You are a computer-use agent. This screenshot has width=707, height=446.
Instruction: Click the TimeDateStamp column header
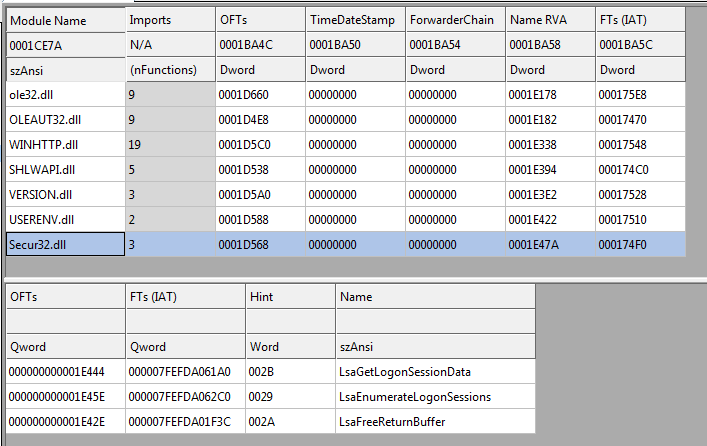[x=355, y=20]
